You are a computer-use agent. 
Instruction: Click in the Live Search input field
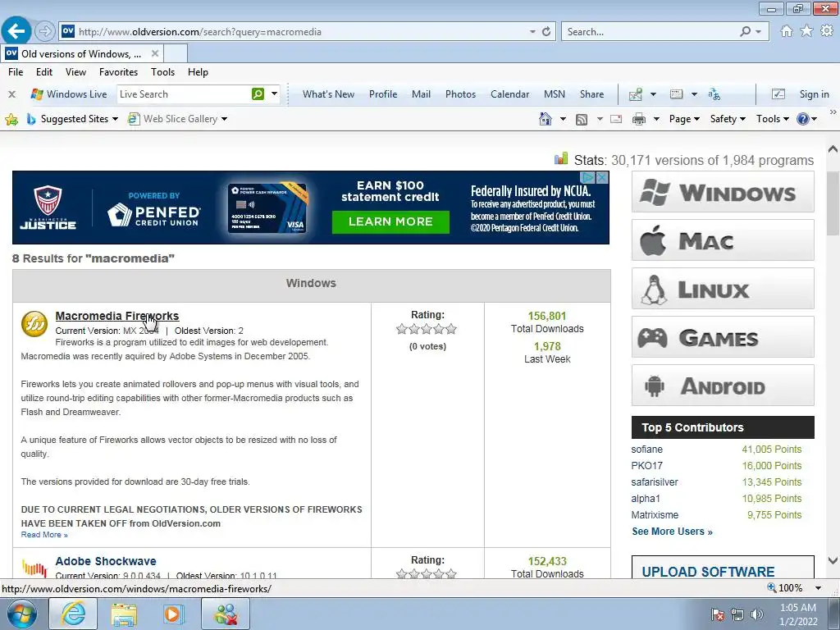click(x=183, y=94)
